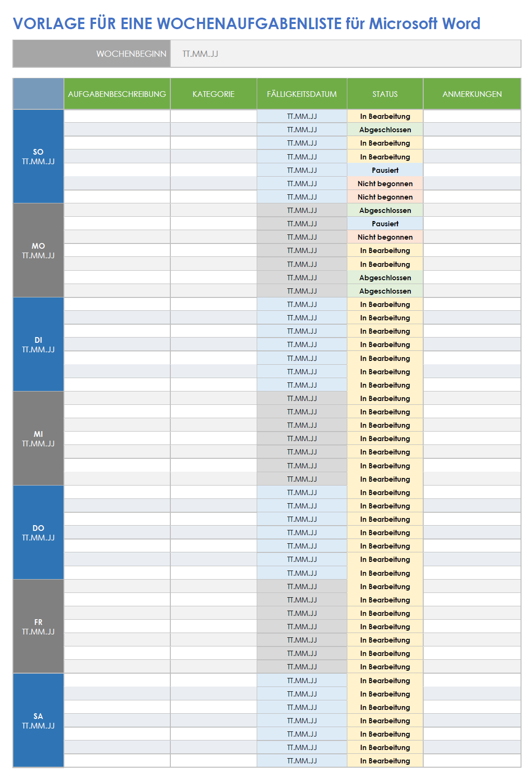Click the WOCHENBEGINN date field TT.MM.JJ
The image size is (532, 782).
[x=345, y=54]
